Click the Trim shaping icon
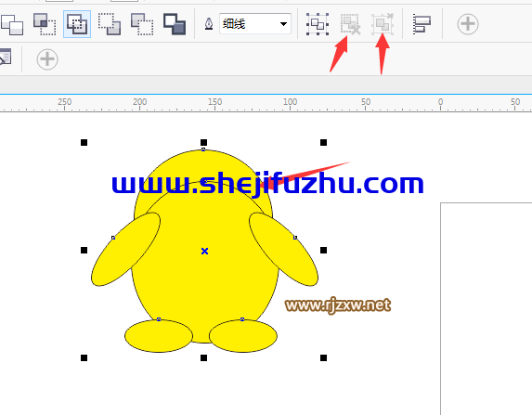 pyautogui.click(x=45, y=24)
